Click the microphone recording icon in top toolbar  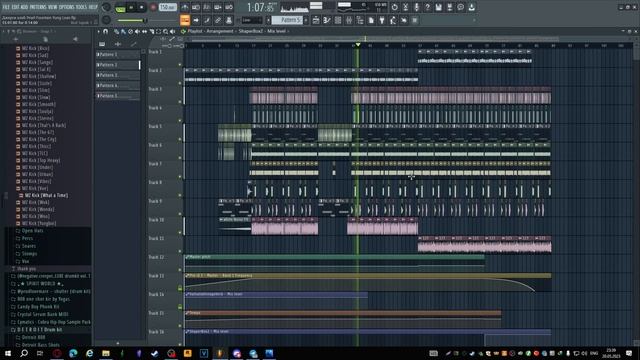pyautogui.click(x=416, y=7)
